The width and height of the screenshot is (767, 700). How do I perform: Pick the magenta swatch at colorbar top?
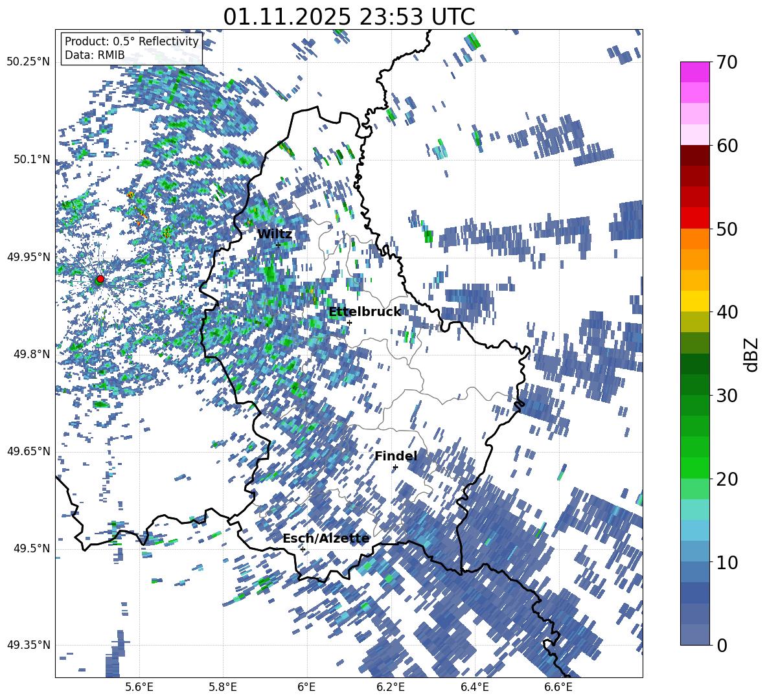(x=694, y=72)
